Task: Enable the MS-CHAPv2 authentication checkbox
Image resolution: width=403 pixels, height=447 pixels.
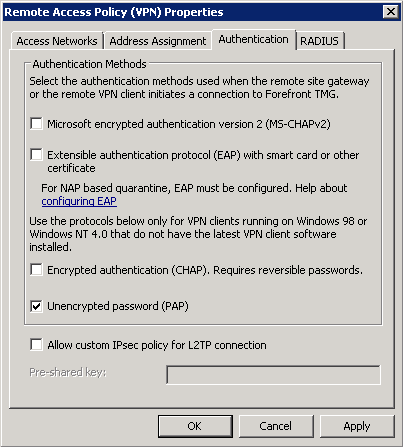Action: [x=36, y=124]
